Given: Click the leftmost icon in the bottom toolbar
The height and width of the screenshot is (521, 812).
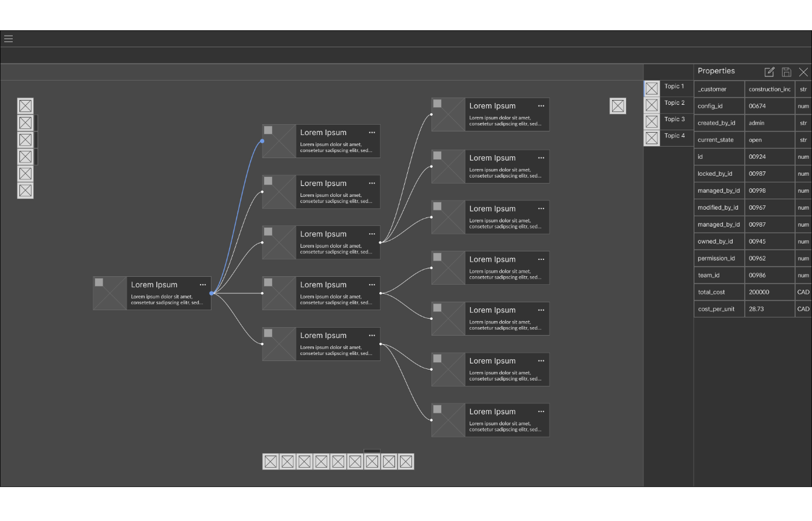Looking at the screenshot, I should click(x=271, y=462).
